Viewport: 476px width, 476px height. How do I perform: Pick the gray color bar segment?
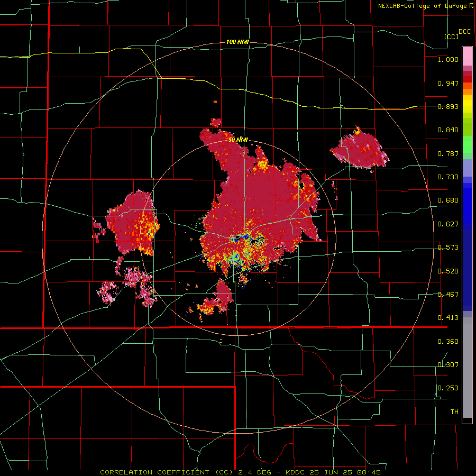467,368
